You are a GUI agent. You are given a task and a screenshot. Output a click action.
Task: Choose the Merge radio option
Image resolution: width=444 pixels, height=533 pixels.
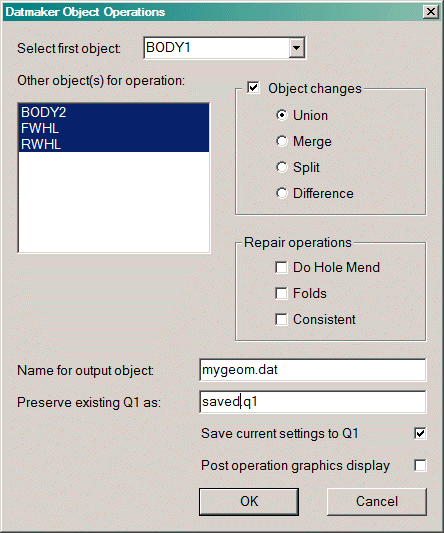pyautogui.click(x=282, y=141)
